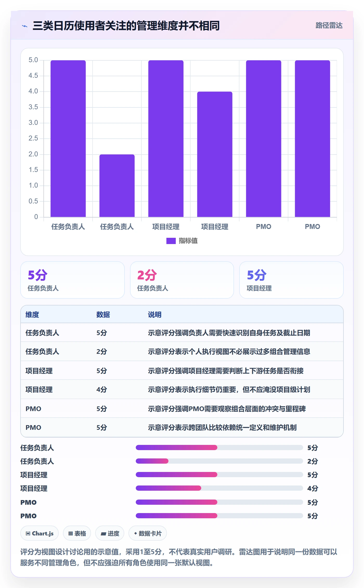The image size is (364, 588).
Task: Click the footnote paragraph starting 评分为视图设计讨论用的示意值
Action: pos(179,557)
